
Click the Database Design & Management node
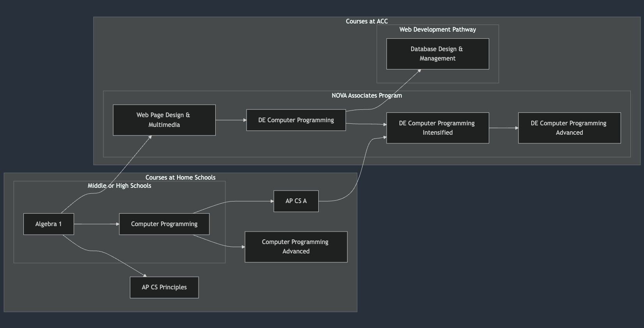[x=437, y=54]
